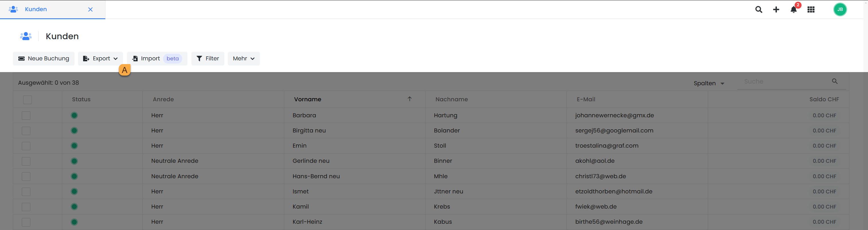The width and height of the screenshot is (868, 230).
Task: Click the orange A marker badge
Action: click(125, 70)
